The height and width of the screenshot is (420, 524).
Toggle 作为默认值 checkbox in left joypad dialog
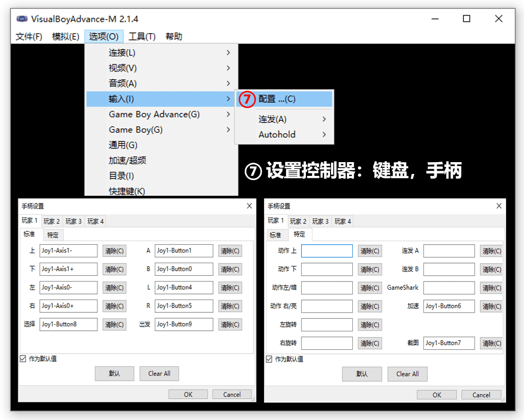point(23,359)
